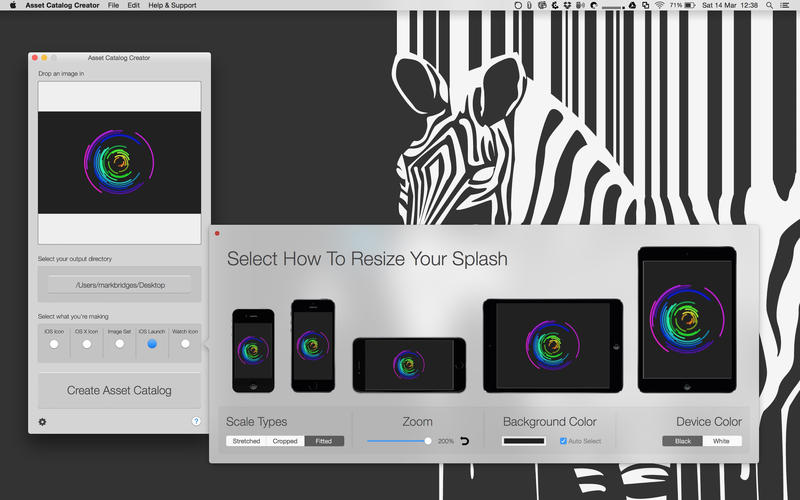Viewport: 800px width, 500px height.
Task: Select the iOS Launch radio button
Action: [x=152, y=344]
